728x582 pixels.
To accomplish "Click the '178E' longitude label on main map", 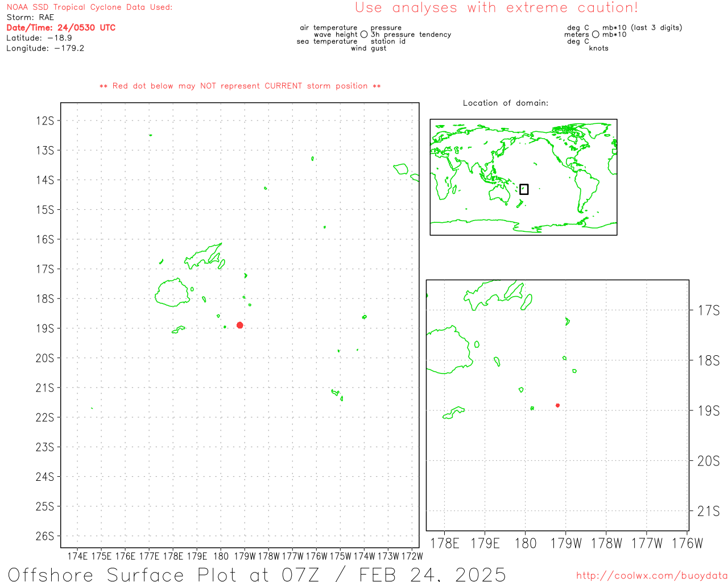I will click(x=173, y=556).
